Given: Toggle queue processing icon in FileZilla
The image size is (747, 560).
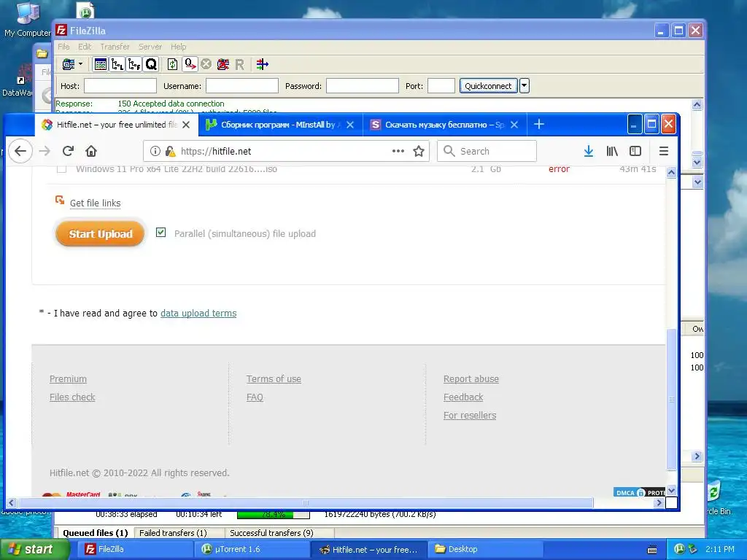Looking at the screenshot, I should 190,64.
